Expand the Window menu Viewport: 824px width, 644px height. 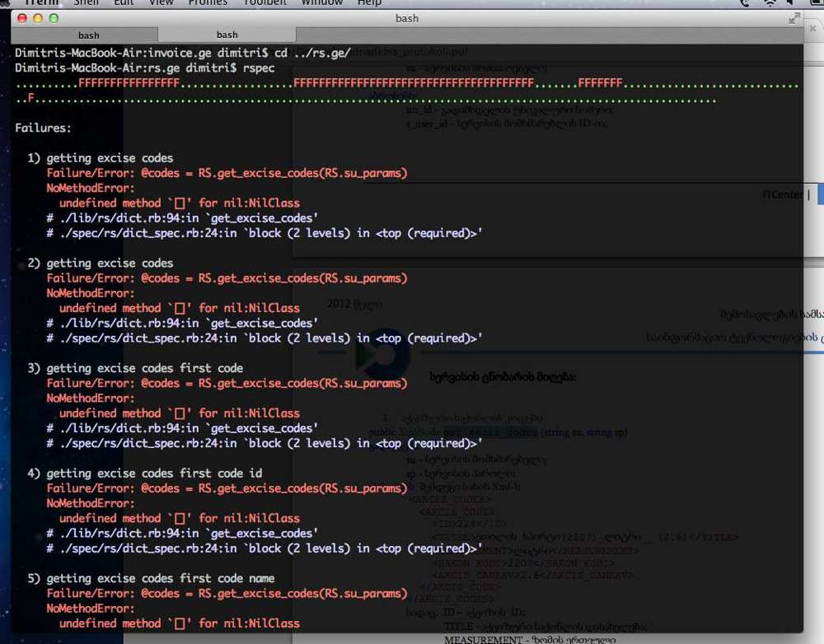[x=321, y=2]
